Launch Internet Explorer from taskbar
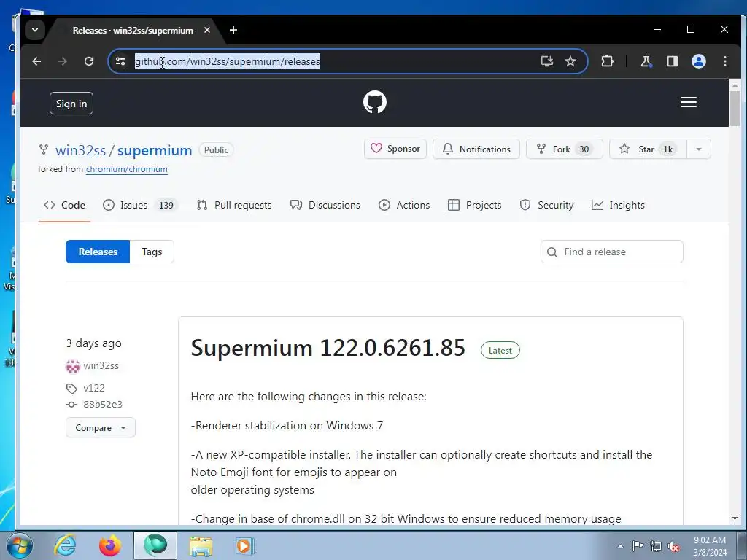This screenshot has width=747, height=560. (x=65, y=545)
